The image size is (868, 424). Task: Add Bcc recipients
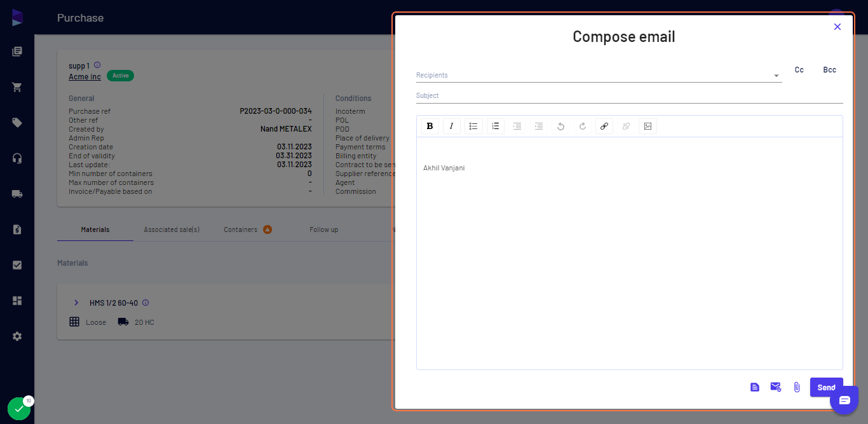click(830, 70)
